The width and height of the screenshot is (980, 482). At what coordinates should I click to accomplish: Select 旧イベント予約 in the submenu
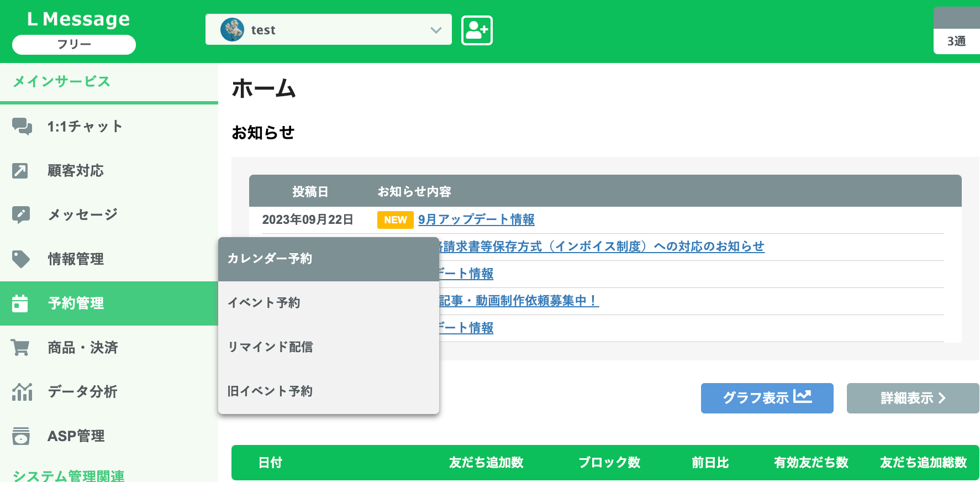329,391
